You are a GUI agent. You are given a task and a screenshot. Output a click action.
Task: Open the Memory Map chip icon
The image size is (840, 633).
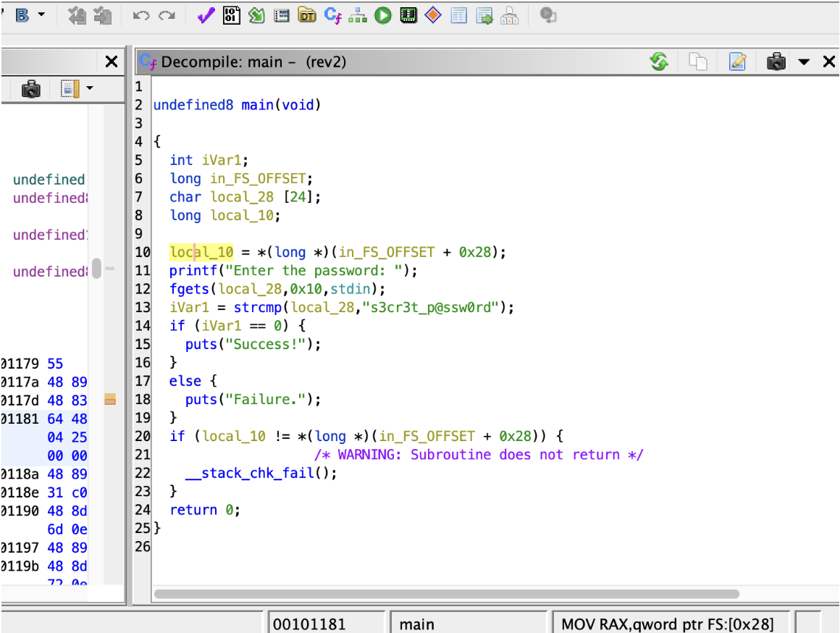pyautogui.click(x=408, y=15)
